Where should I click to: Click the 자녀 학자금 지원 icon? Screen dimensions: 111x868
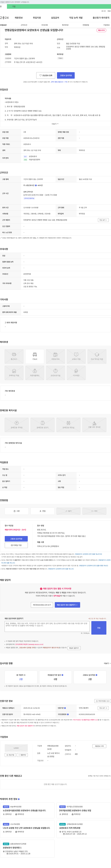[97, 357]
